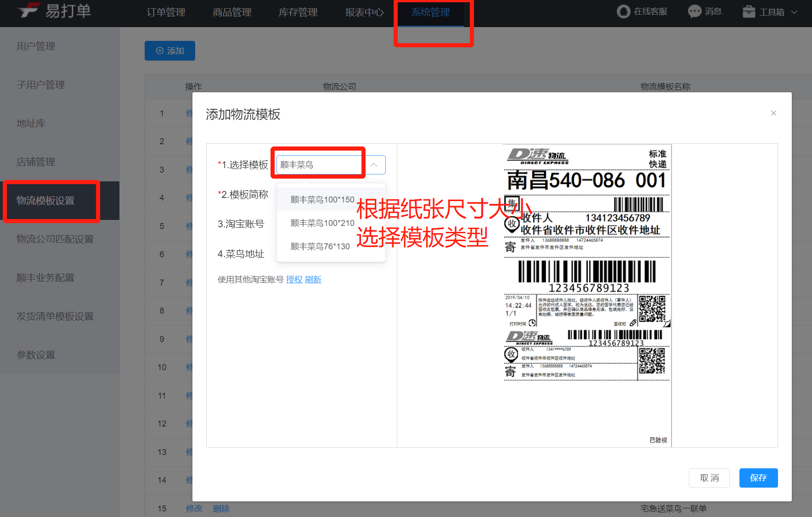Click the 物流模板名称 column header
The image size is (812, 517).
tap(665, 86)
